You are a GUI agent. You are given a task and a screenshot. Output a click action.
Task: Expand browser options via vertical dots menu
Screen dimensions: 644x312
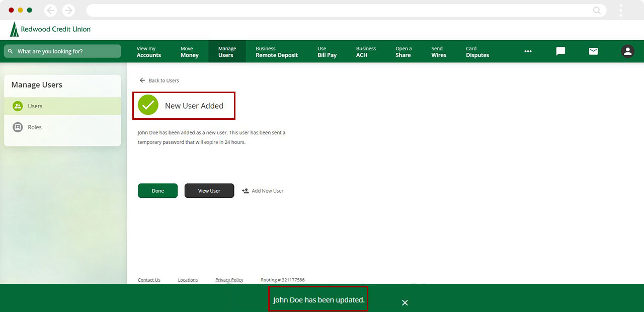point(620,10)
